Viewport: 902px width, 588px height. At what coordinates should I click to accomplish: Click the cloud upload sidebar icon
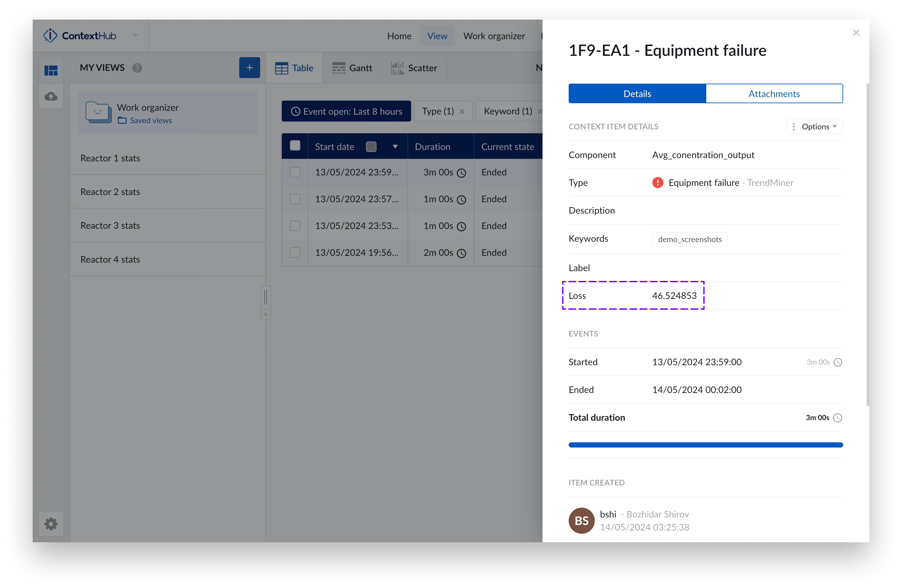point(51,96)
